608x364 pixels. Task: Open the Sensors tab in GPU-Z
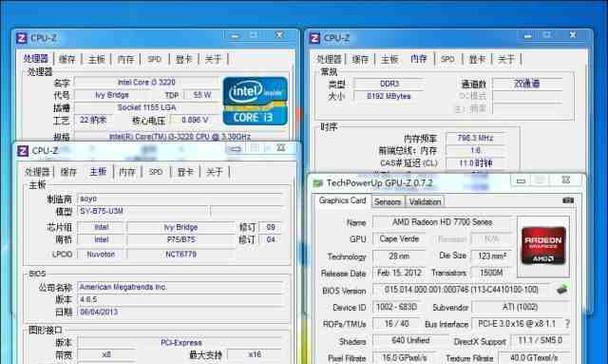[388, 202]
